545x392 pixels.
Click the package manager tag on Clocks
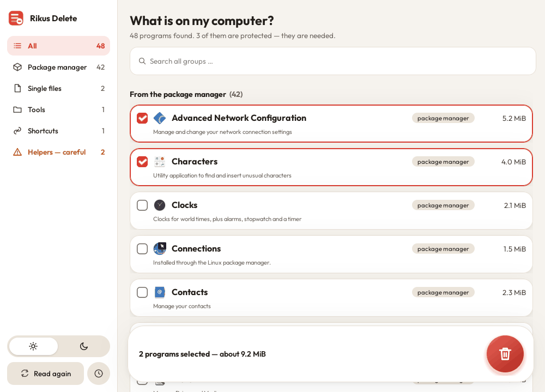(443, 205)
